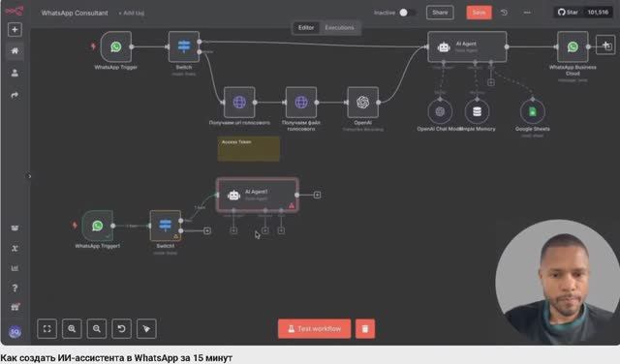The width and height of the screenshot is (620, 364).
Task: Add a new workflow with sidebar plus
Action: point(15,30)
